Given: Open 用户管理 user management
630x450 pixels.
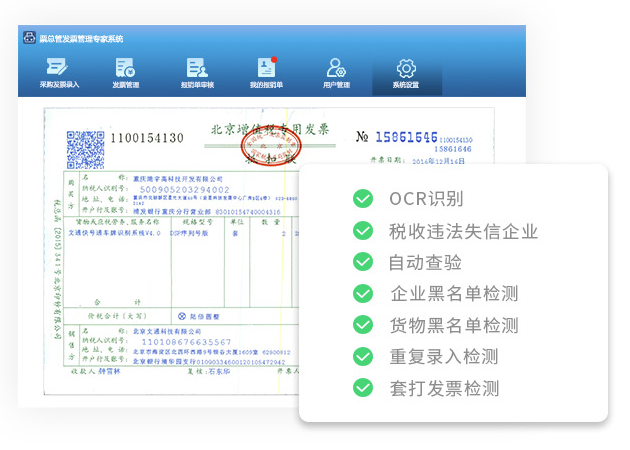Looking at the screenshot, I should pos(336,73).
